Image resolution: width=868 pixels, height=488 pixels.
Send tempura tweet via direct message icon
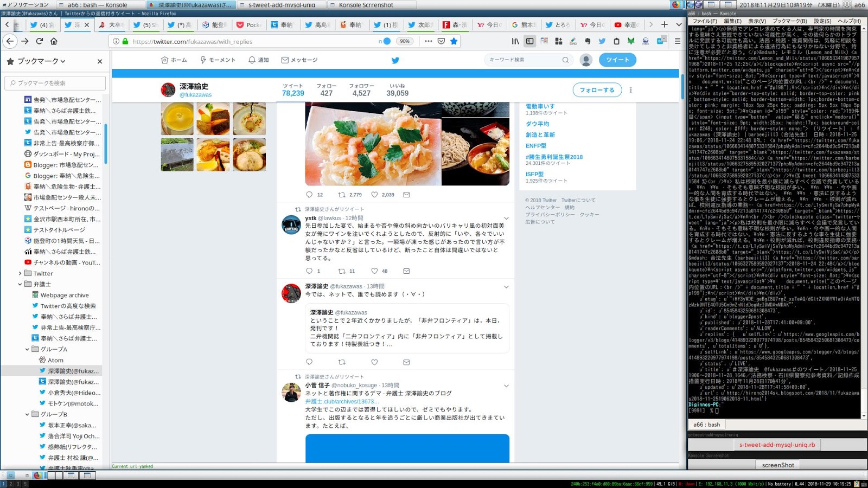click(406, 195)
